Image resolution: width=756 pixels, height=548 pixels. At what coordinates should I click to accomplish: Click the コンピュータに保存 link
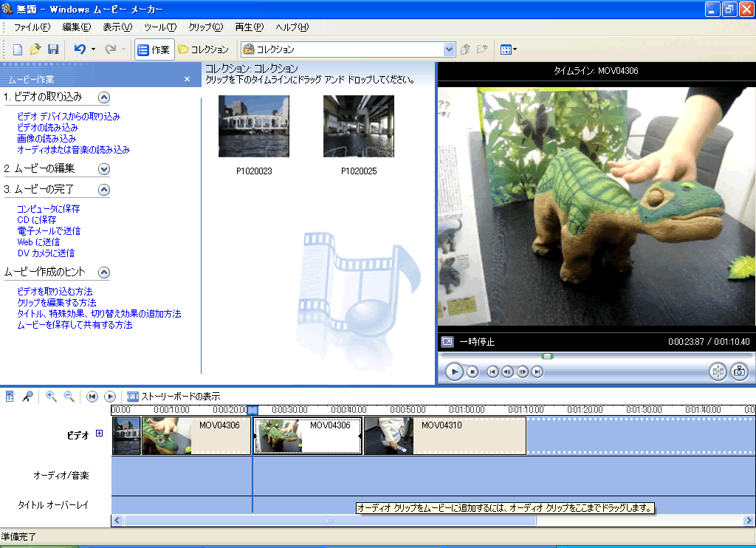(x=49, y=209)
